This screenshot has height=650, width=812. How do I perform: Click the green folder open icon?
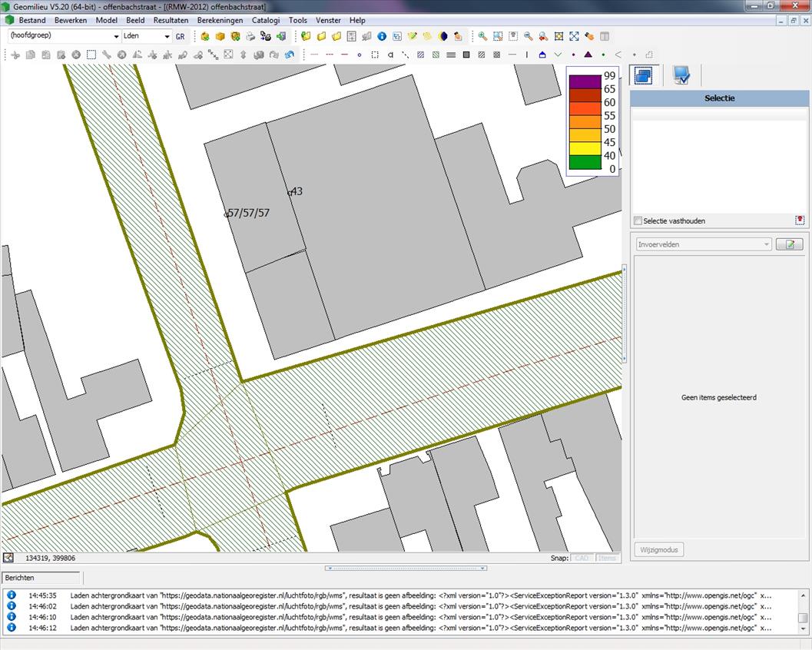coord(306,36)
